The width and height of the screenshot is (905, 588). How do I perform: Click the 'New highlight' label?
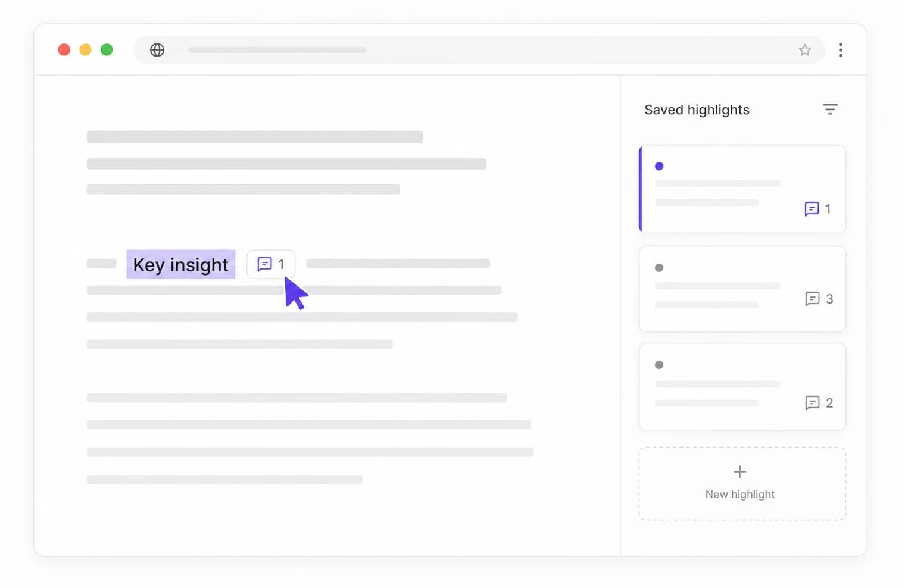(x=740, y=495)
